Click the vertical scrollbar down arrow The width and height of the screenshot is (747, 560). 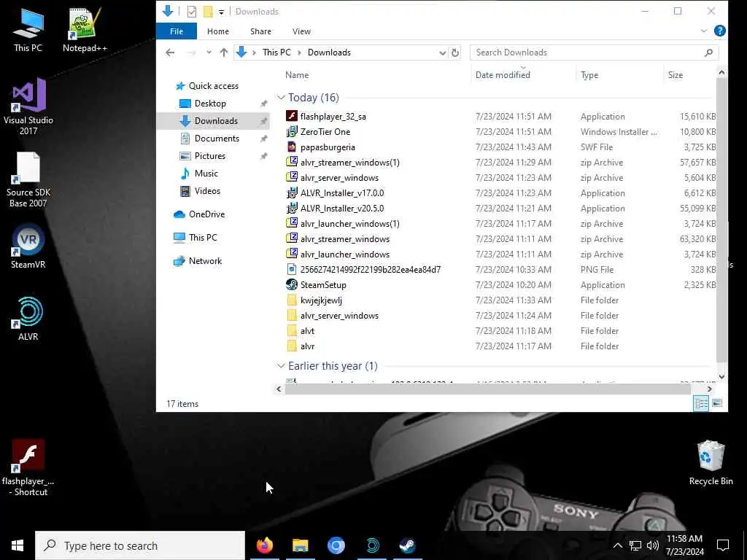pyautogui.click(x=721, y=377)
